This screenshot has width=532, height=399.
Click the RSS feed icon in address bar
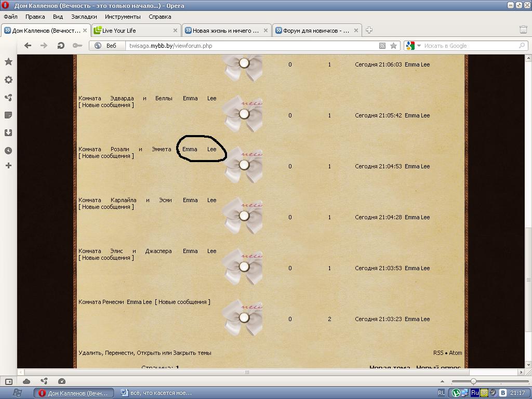(382, 46)
